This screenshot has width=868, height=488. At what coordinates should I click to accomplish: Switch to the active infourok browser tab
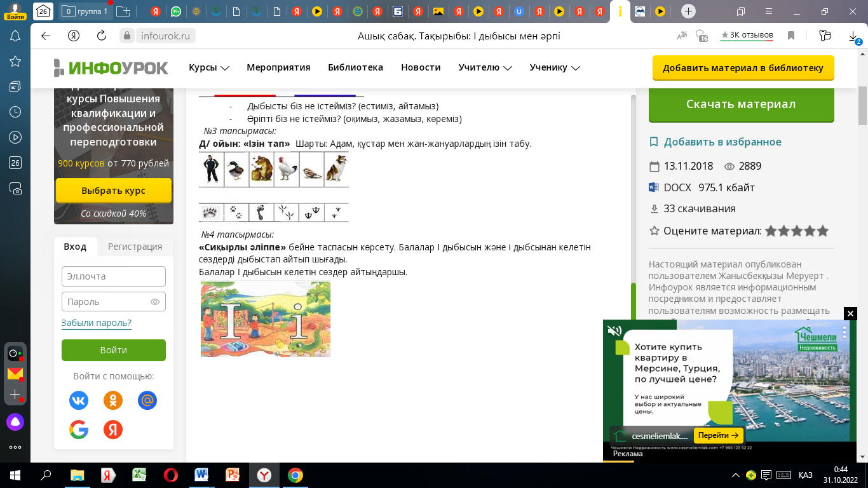(x=619, y=11)
